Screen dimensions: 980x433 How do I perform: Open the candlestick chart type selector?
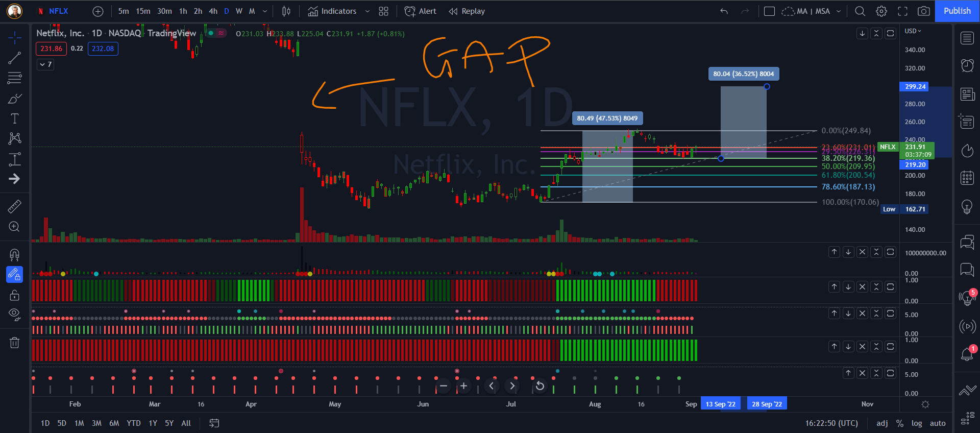point(286,11)
